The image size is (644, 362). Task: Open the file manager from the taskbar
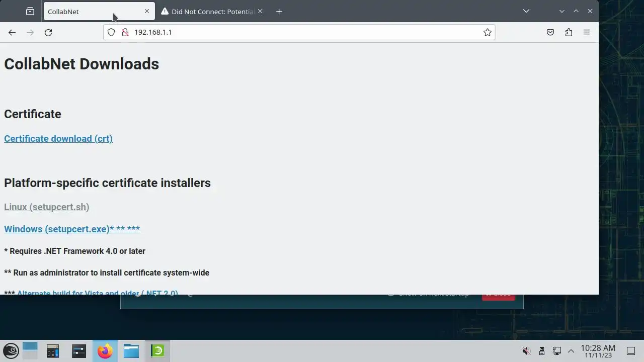(x=131, y=351)
